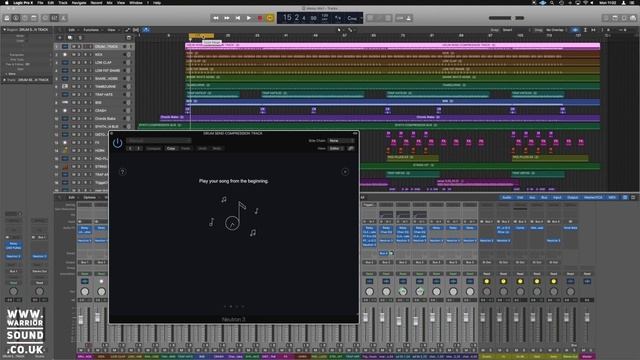Click the bar position display 15 2
The width and height of the screenshot is (640, 360).
(x=291, y=18)
